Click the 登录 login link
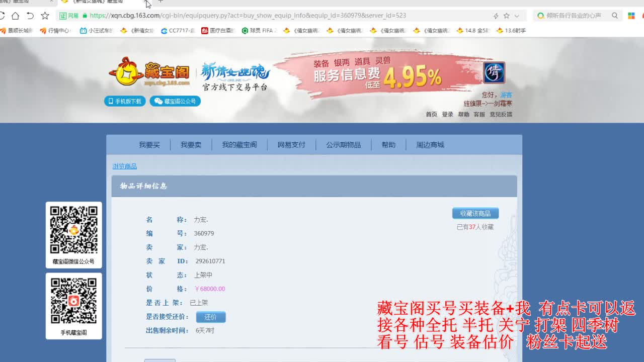The image size is (644, 362). [x=447, y=114]
